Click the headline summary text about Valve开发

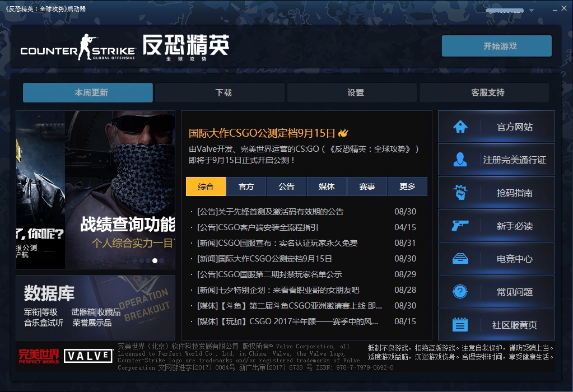[x=304, y=155]
